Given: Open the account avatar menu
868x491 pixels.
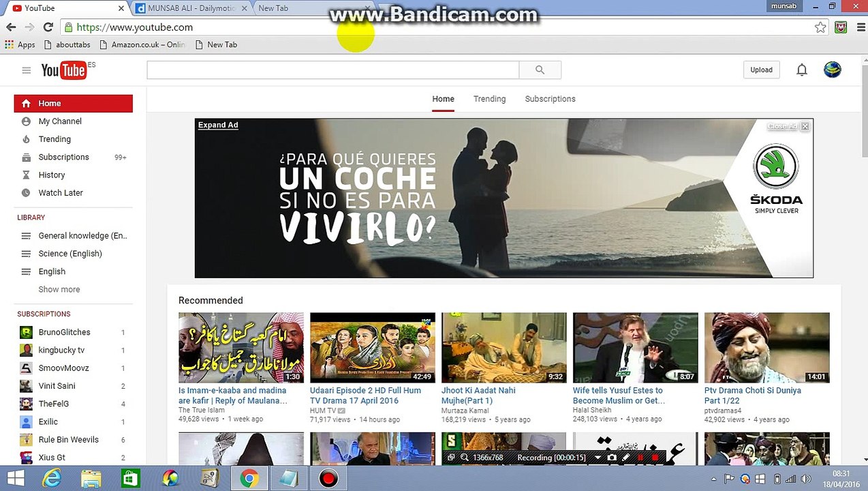Looking at the screenshot, I should (833, 70).
